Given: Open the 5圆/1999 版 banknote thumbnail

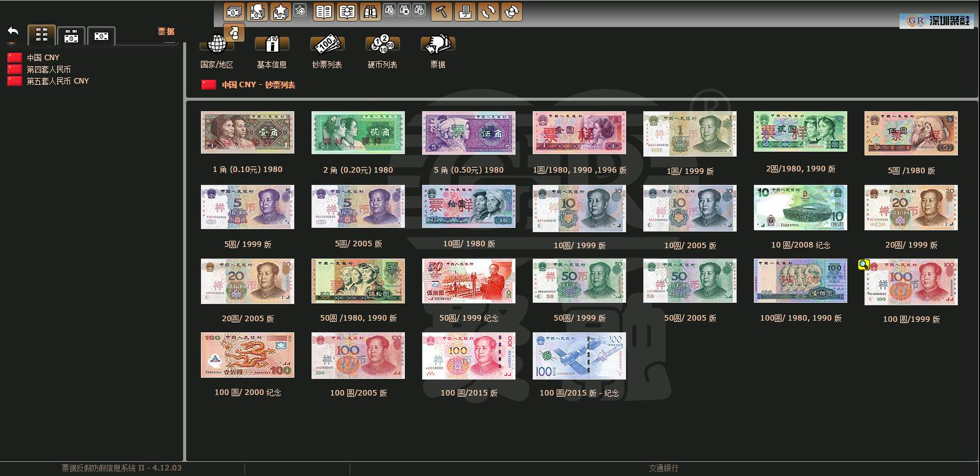Looking at the screenshot, I should click(x=248, y=207).
